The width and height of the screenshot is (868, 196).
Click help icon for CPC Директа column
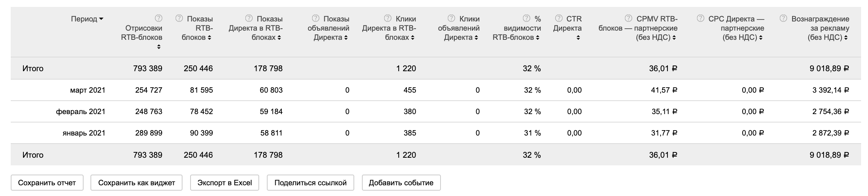[700, 18]
